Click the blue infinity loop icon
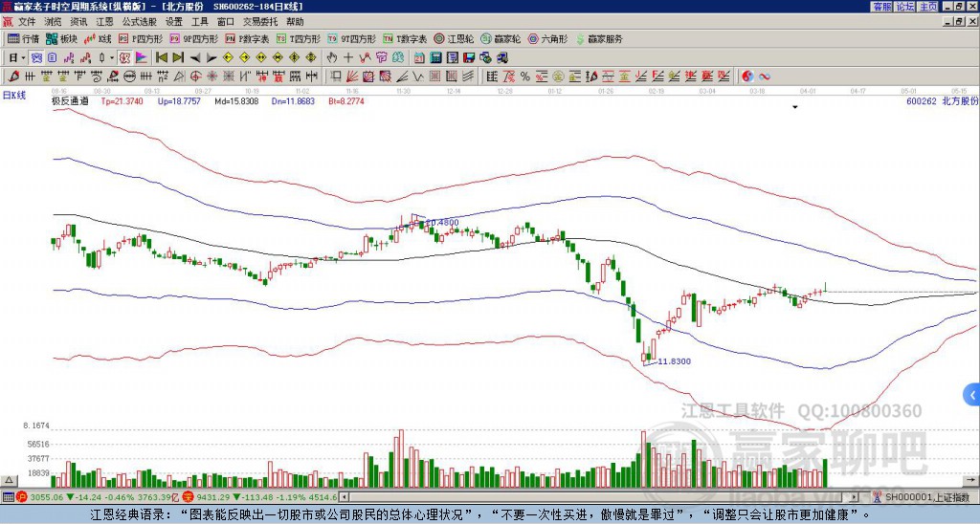The width and height of the screenshot is (980, 524). tap(765, 76)
